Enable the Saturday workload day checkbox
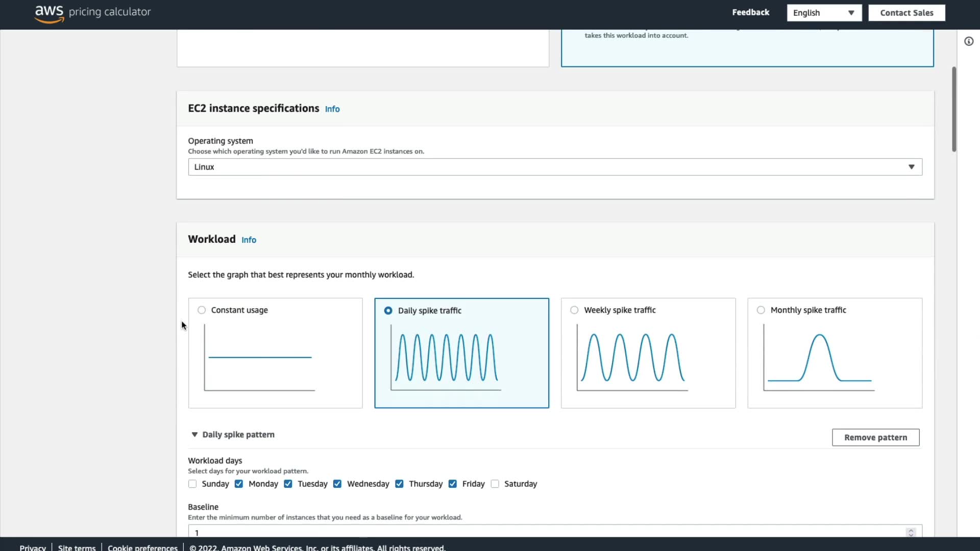980x551 pixels. click(x=495, y=484)
